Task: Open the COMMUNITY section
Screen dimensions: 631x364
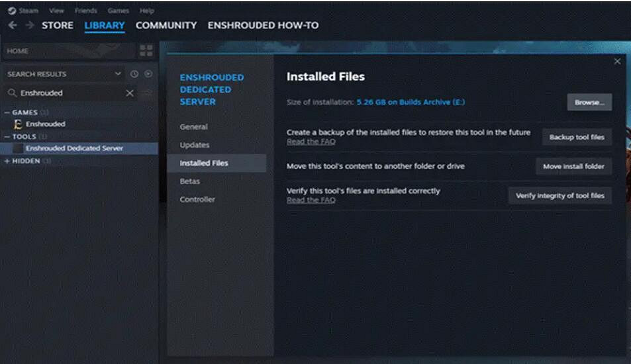Action: pos(166,25)
